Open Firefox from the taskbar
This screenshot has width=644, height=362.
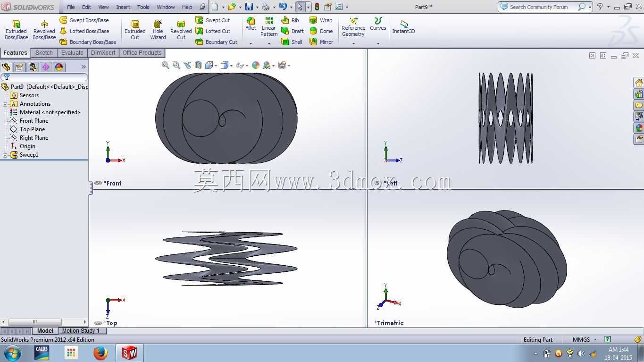pos(100,353)
